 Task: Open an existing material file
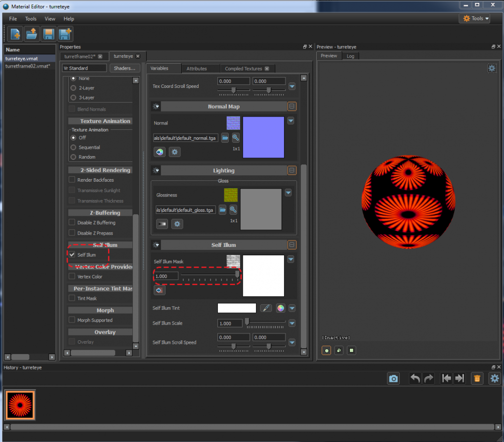(31, 34)
